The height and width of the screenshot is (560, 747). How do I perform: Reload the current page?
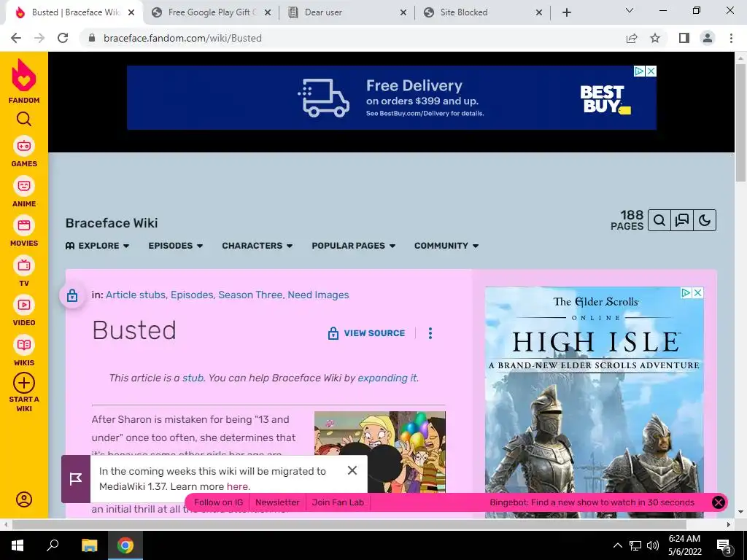(x=63, y=38)
